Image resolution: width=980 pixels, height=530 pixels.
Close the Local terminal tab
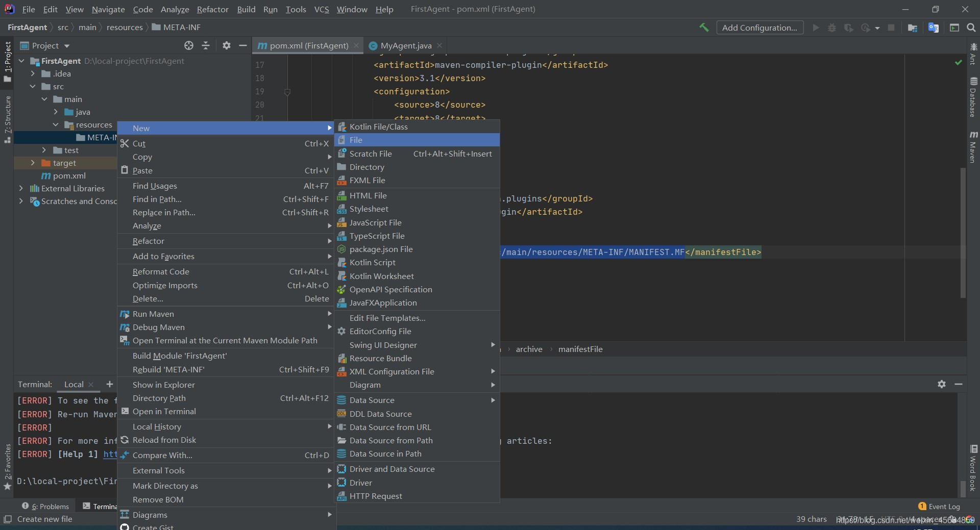point(91,385)
